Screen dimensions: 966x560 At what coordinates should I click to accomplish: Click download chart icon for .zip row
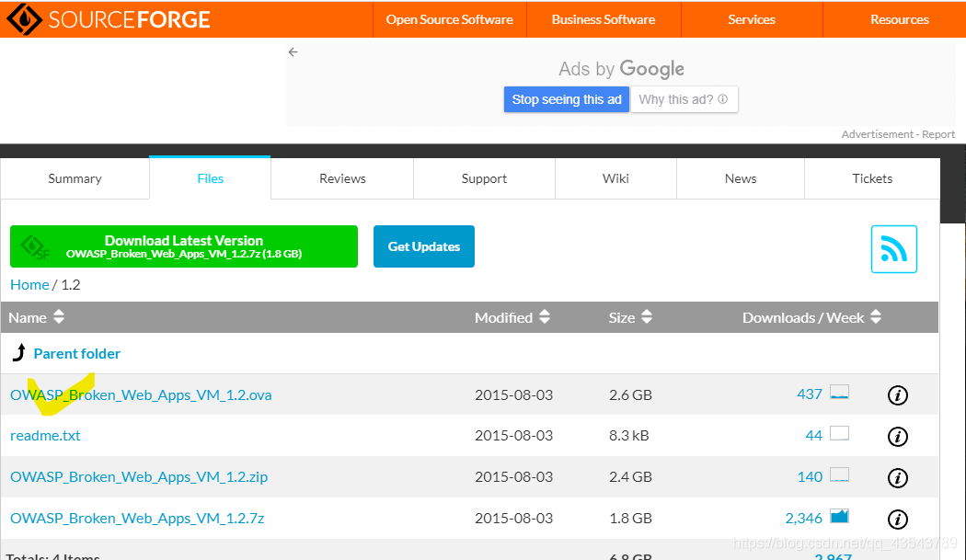coord(839,475)
